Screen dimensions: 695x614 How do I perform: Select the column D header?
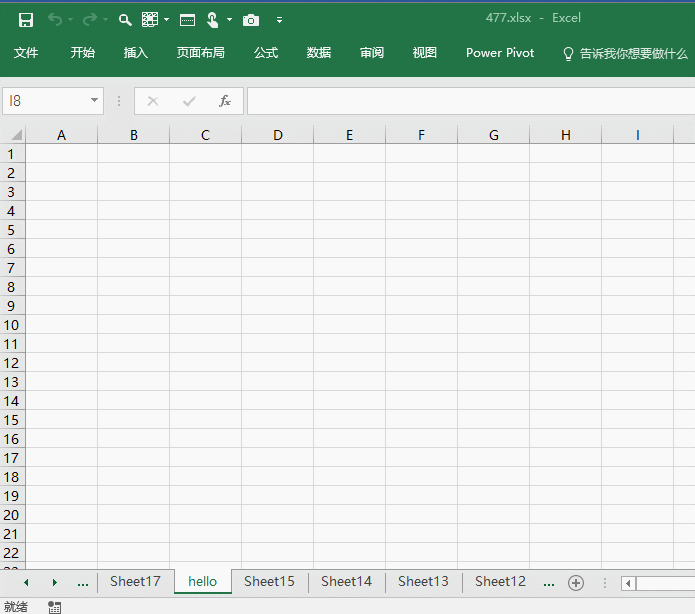pyautogui.click(x=277, y=135)
